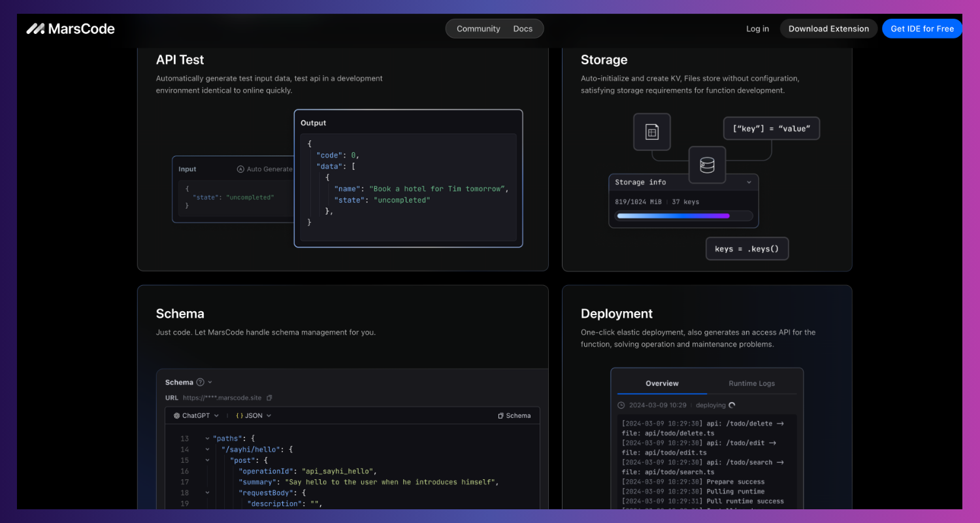Click the Auto Generate sparkle icon
Screen dimensions: 980x523
pos(242,169)
